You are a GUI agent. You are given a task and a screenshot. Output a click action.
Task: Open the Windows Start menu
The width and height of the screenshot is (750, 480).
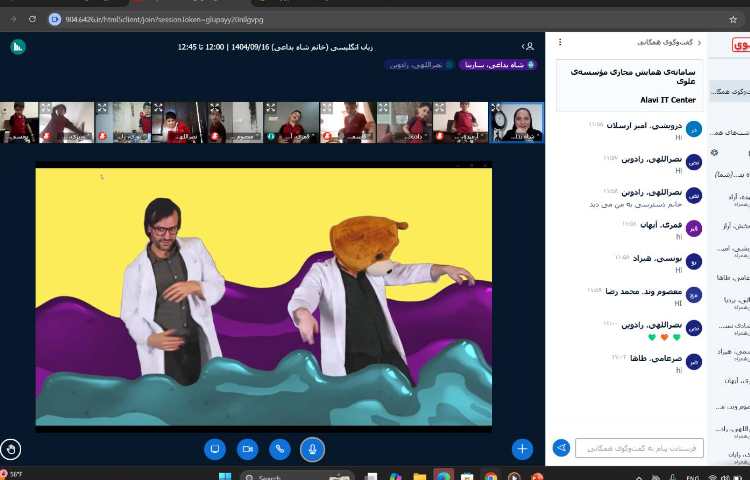pyautogui.click(x=224, y=476)
